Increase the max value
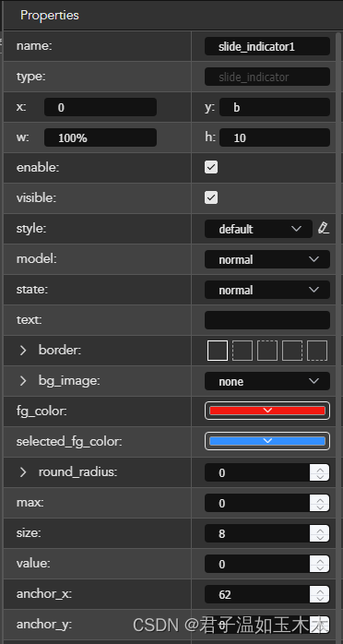 coord(320,498)
